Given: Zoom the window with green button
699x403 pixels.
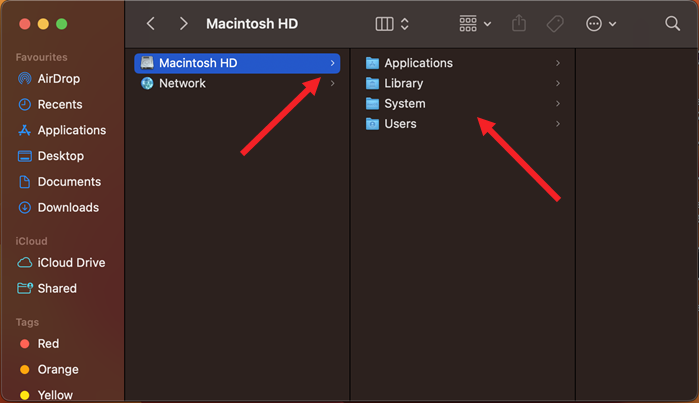Looking at the screenshot, I should 62,24.
